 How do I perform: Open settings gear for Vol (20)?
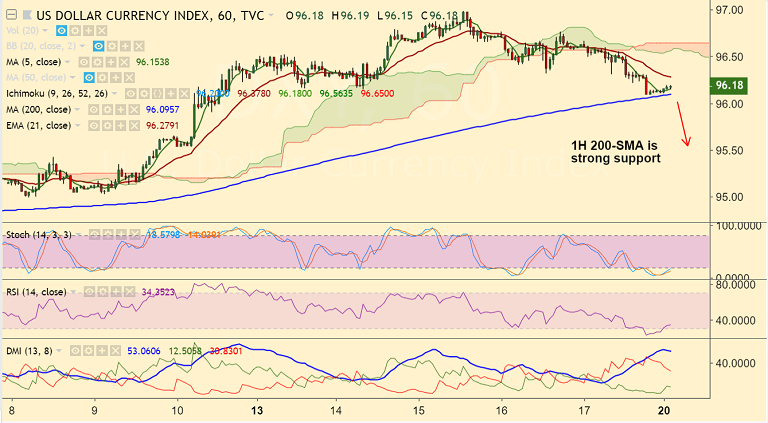coord(75,30)
